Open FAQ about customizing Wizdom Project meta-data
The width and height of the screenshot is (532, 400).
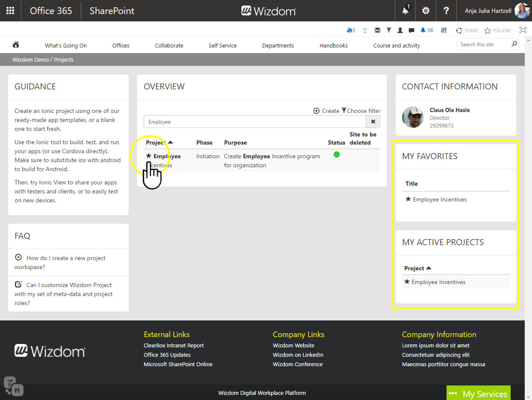pyautogui.click(x=64, y=294)
